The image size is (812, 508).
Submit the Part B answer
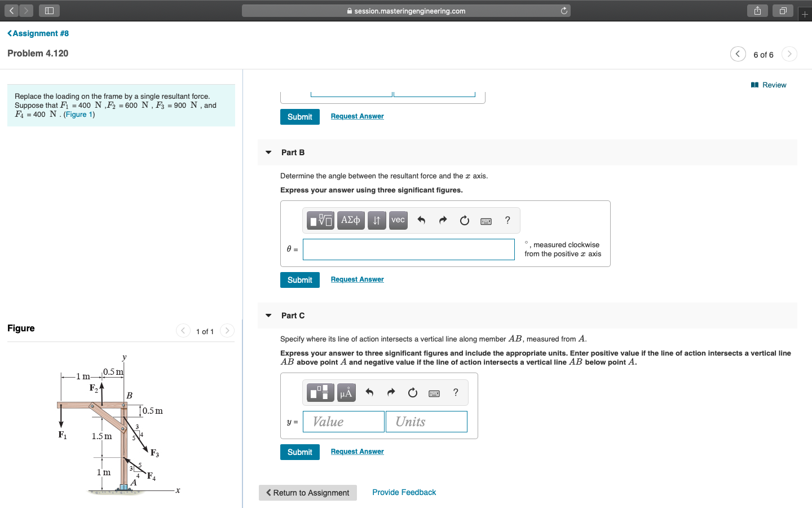pyautogui.click(x=299, y=279)
